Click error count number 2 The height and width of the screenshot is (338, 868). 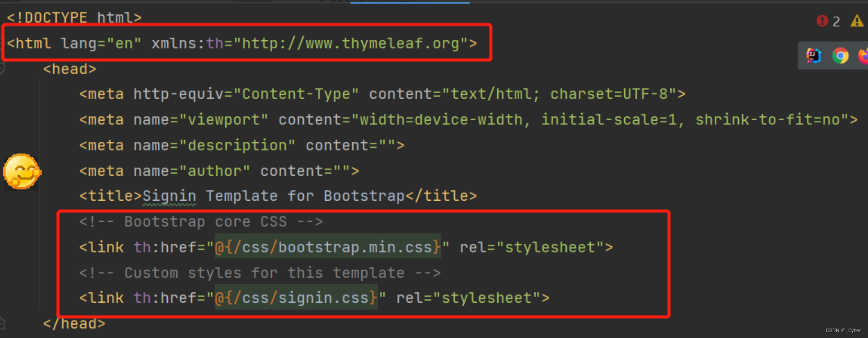point(836,21)
